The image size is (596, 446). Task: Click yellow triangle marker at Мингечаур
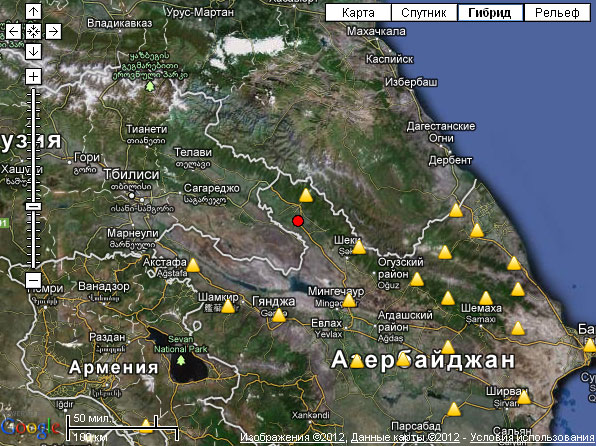pos(349,300)
